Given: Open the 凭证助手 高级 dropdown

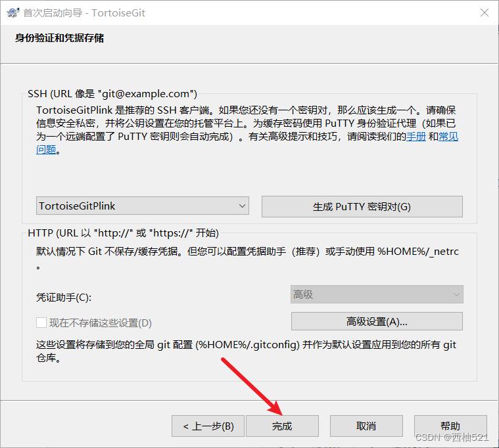Looking at the screenshot, I should tap(377, 294).
